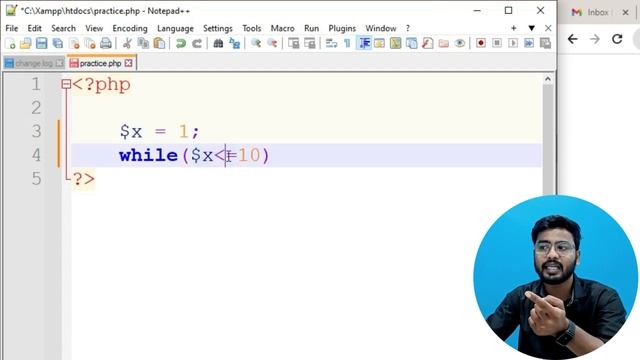Close document with the menu bar X

click(548, 28)
